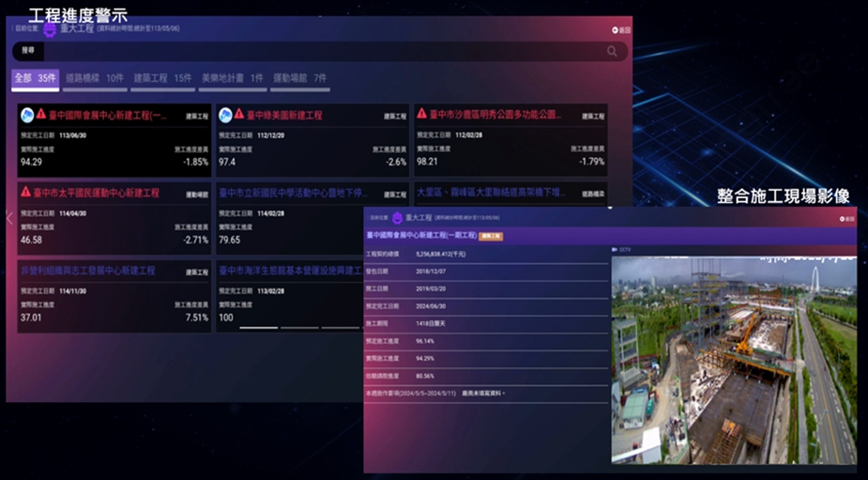The height and width of the screenshot is (480, 868).
Task: Click the 113/06/30 completion date on first card
Action: coord(72,135)
